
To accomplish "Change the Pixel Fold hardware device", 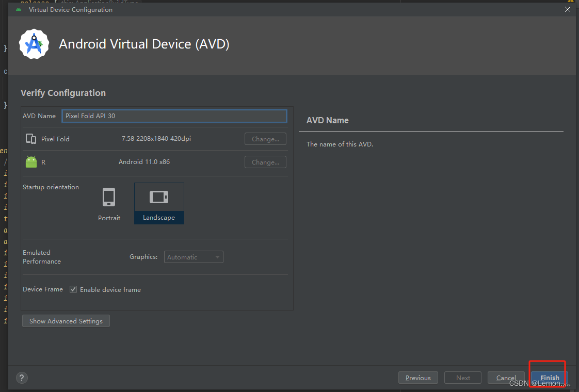I will pyautogui.click(x=265, y=139).
